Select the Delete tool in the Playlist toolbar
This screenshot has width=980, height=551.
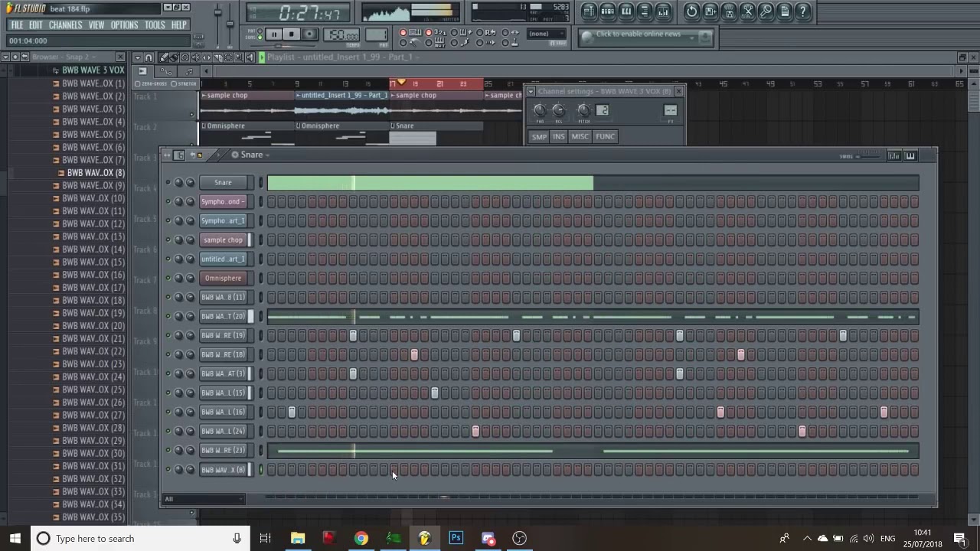pos(185,57)
